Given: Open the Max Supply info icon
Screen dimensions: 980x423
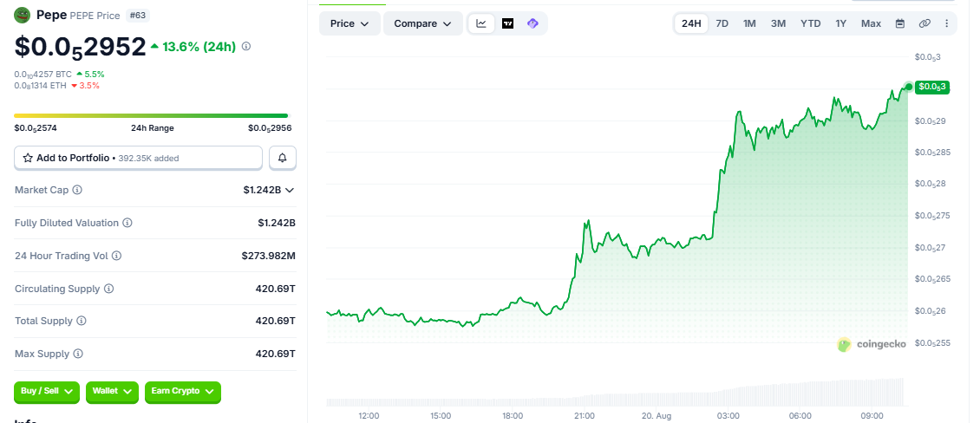Looking at the screenshot, I should coord(78,354).
